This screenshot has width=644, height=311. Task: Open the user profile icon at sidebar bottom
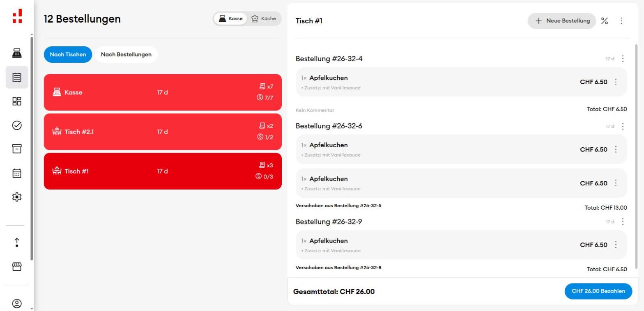(17, 304)
